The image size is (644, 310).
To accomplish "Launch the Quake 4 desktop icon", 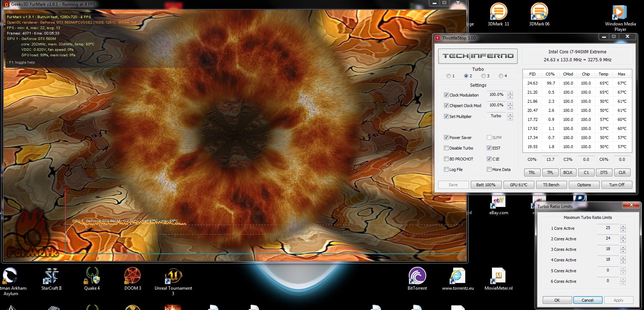I will click(92, 279).
